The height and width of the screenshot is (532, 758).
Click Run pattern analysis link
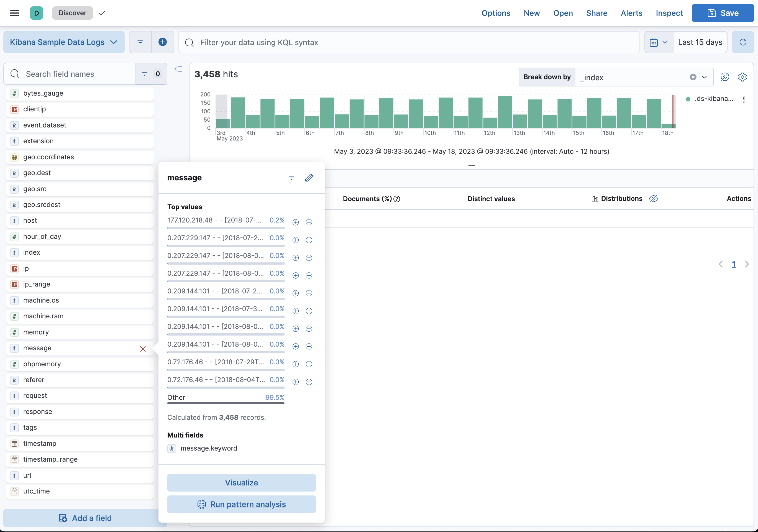[x=248, y=504]
